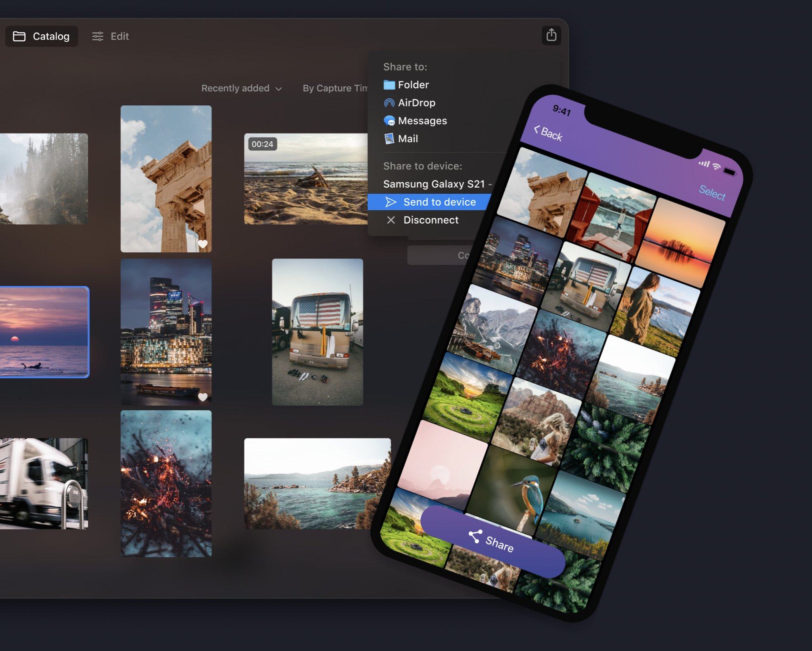Click the Disconnect X icon

[x=391, y=220]
